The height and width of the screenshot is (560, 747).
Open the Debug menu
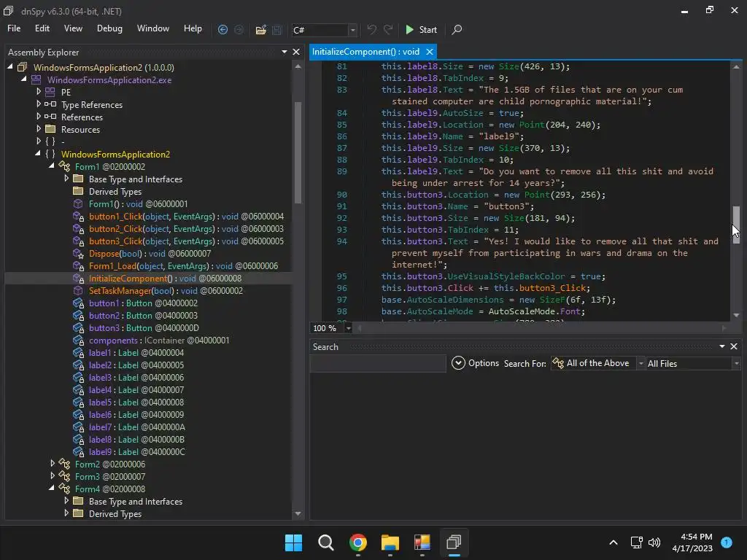pyautogui.click(x=109, y=28)
